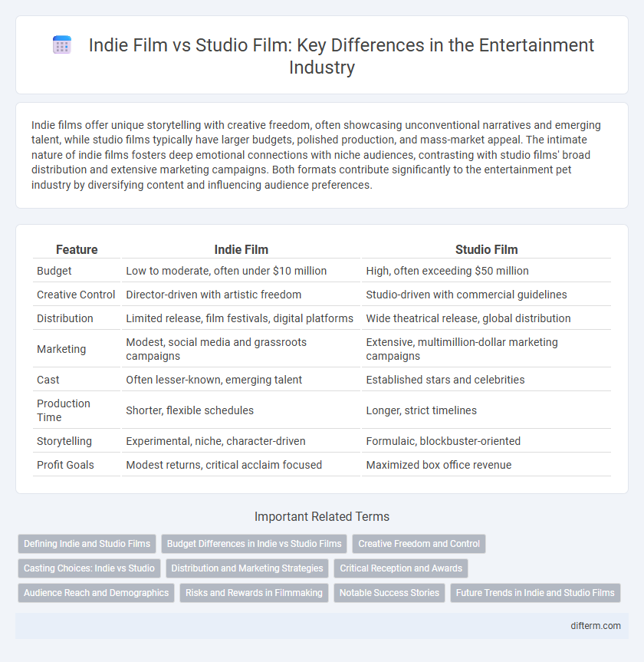644x662 pixels.
Task: Click the 'Creative Control' row label
Action: click(76, 295)
